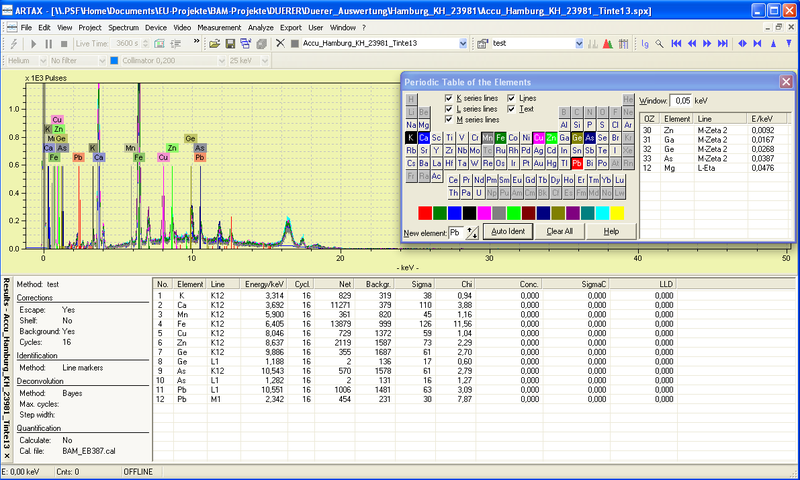Open the Export menu

pos(291,28)
